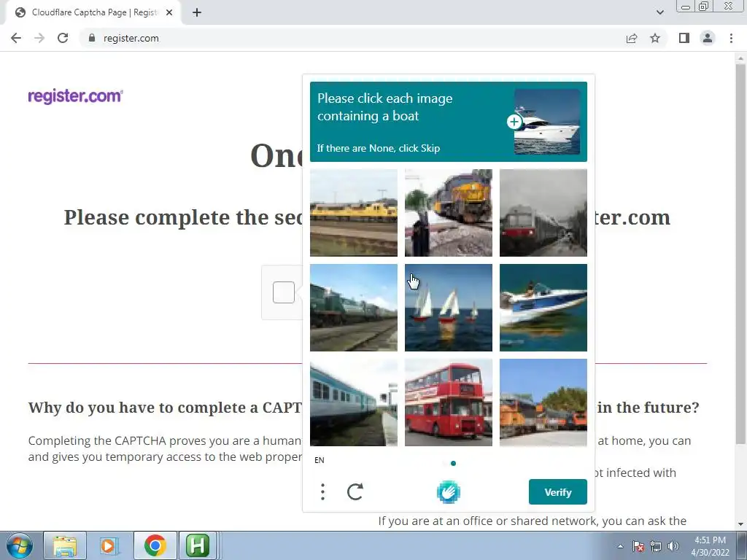Bookmark this page with the star
Screen dimensions: 747x560
pyautogui.click(x=655, y=38)
